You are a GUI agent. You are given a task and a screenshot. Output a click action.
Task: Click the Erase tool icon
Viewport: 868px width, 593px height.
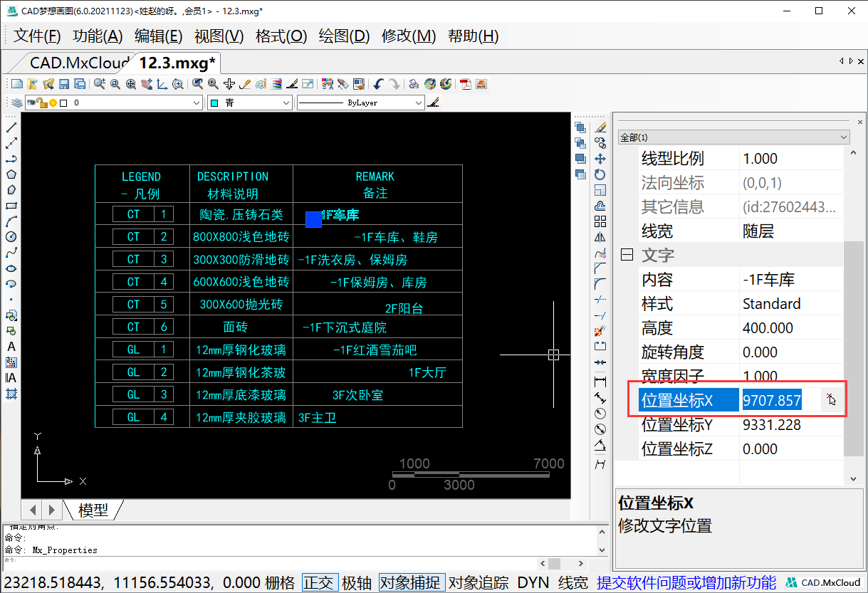tap(600, 127)
